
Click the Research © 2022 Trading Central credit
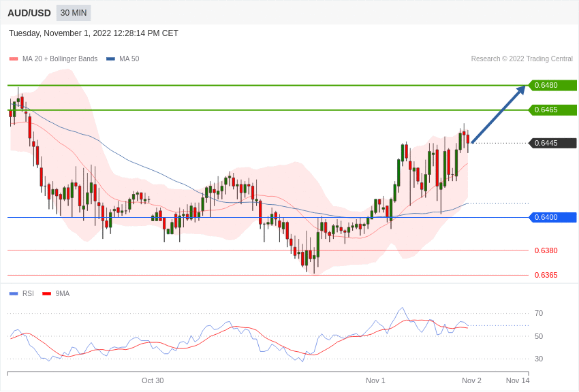(x=522, y=59)
